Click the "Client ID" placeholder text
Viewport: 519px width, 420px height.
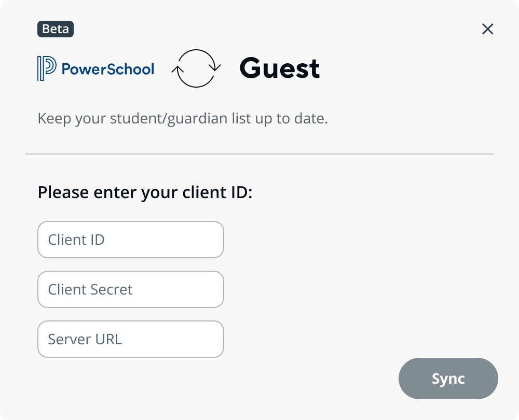76,240
